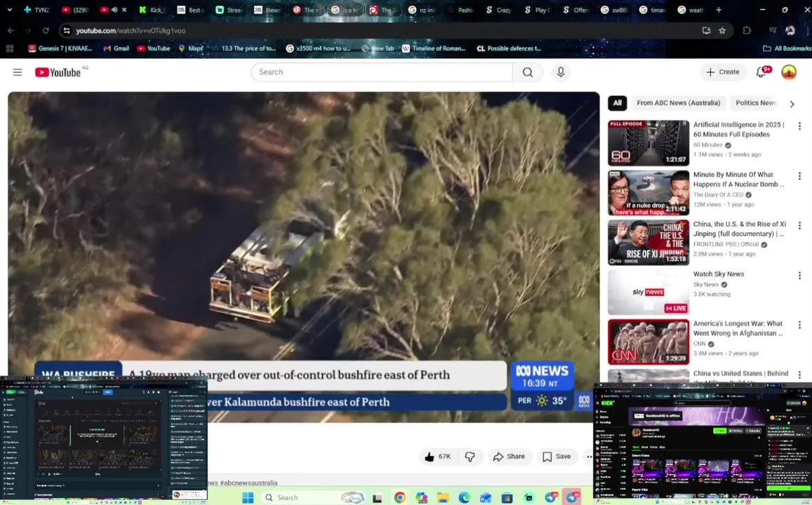Open the Chrome profile avatar
This screenshot has height=505, width=812.
(790, 31)
